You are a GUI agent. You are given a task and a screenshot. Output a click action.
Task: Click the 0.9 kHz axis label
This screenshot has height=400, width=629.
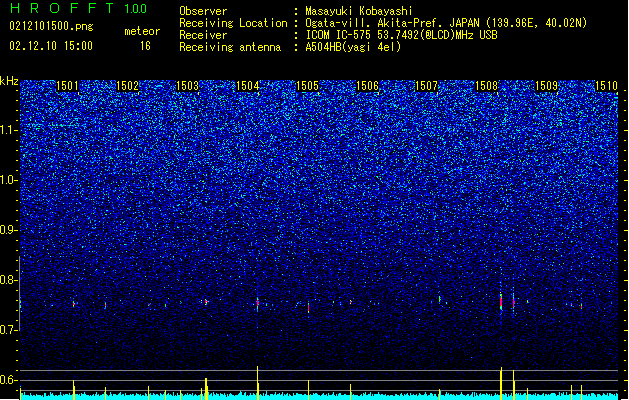[x=9, y=230]
